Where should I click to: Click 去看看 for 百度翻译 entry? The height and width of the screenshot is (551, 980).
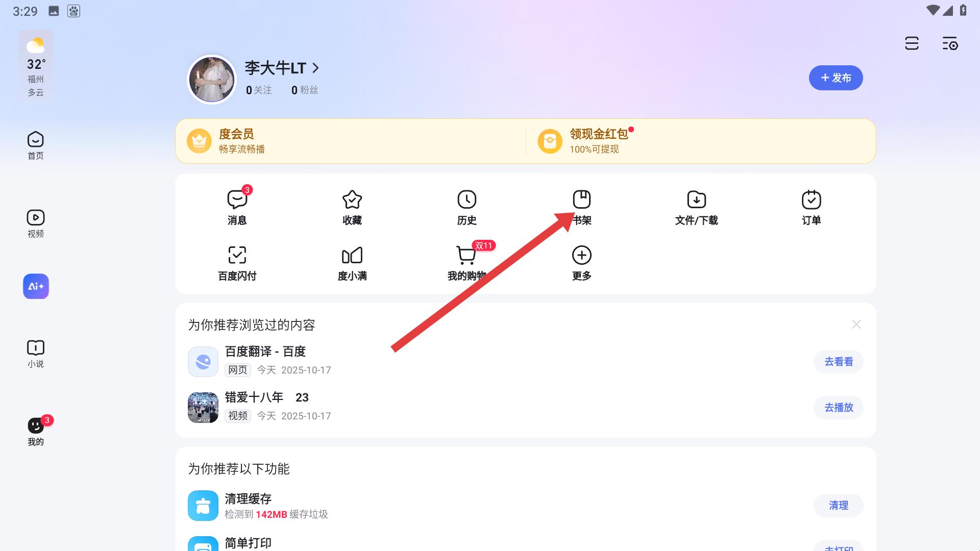click(839, 362)
